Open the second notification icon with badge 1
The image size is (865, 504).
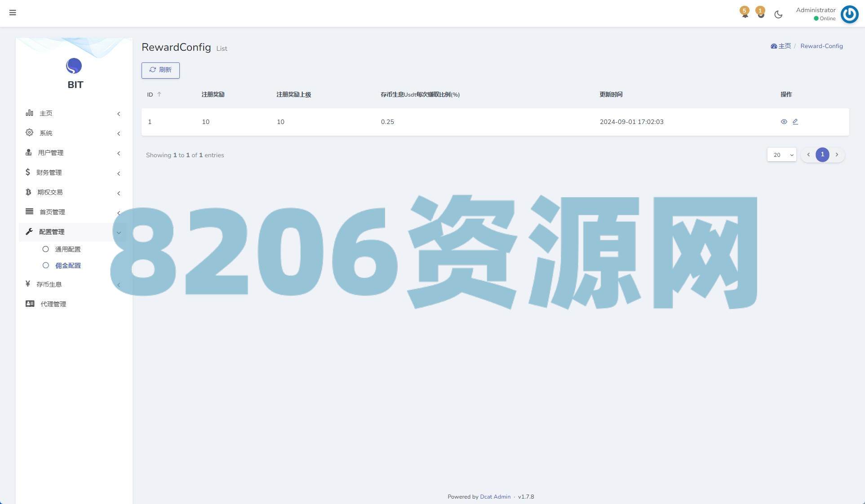click(x=760, y=13)
